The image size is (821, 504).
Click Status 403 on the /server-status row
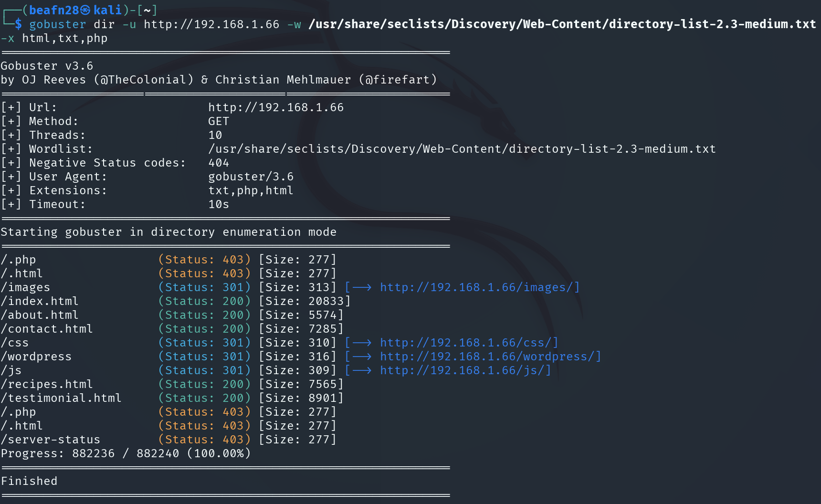pos(204,440)
